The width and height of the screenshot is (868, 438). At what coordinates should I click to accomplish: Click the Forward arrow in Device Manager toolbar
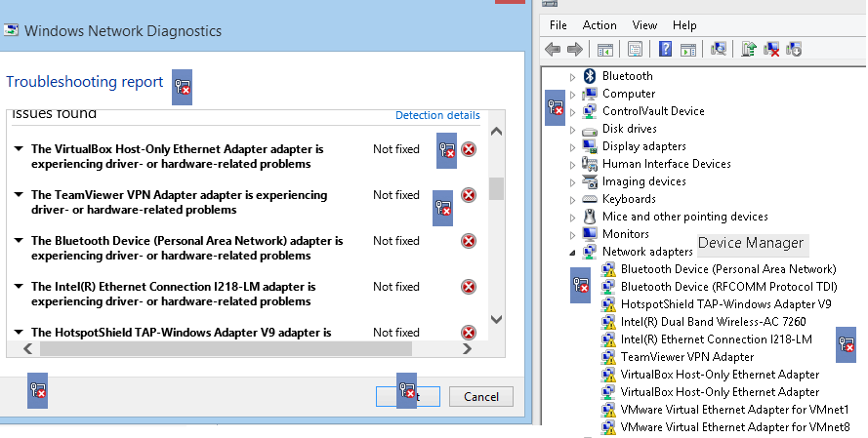(575, 49)
